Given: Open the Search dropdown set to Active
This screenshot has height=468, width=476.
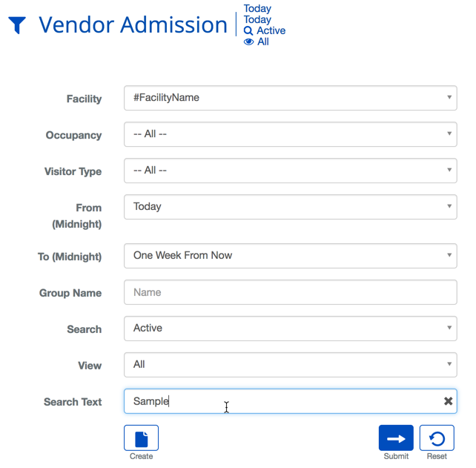Looking at the screenshot, I should 290,329.
